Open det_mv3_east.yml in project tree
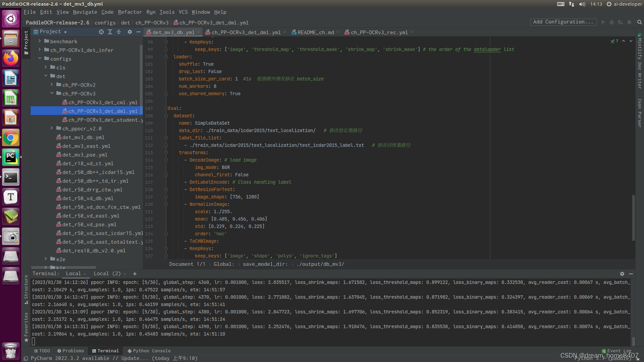This screenshot has width=644, height=362. tap(86, 146)
